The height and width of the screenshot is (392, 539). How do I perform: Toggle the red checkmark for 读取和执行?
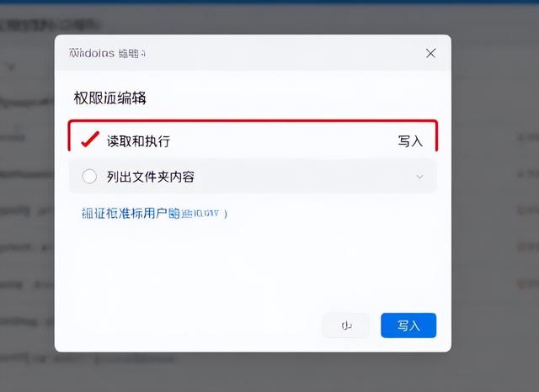pyautogui.click(x=90, y=140)
